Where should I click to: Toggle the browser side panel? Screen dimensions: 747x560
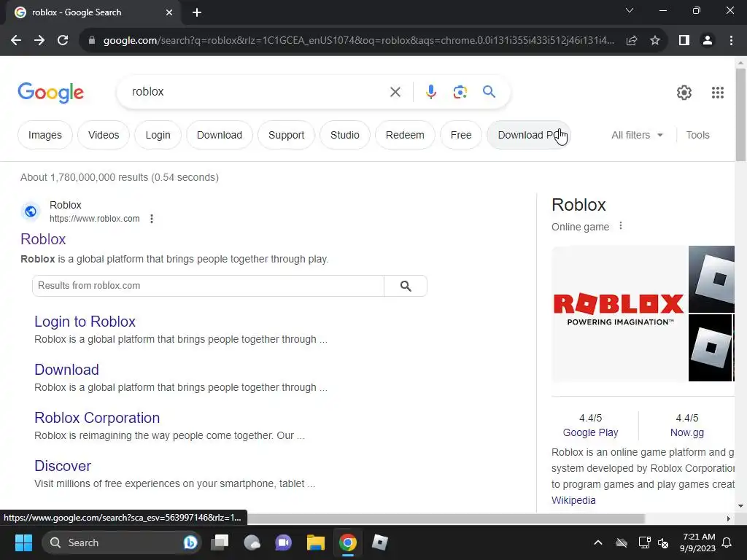click(684, 41)
